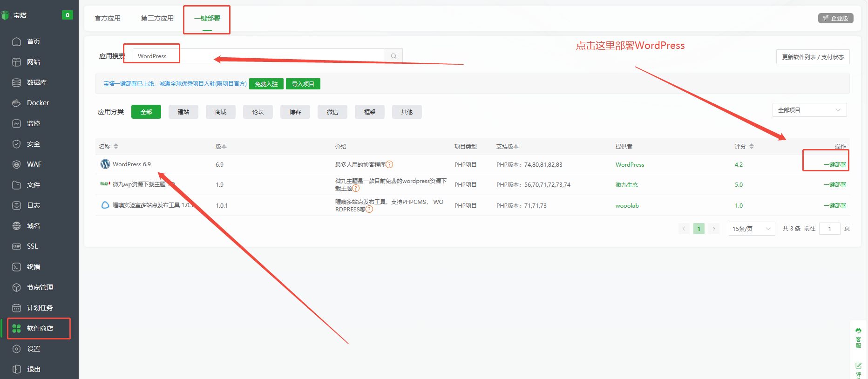
Task: Open the wooolab provider link
Action: point(627,205)
